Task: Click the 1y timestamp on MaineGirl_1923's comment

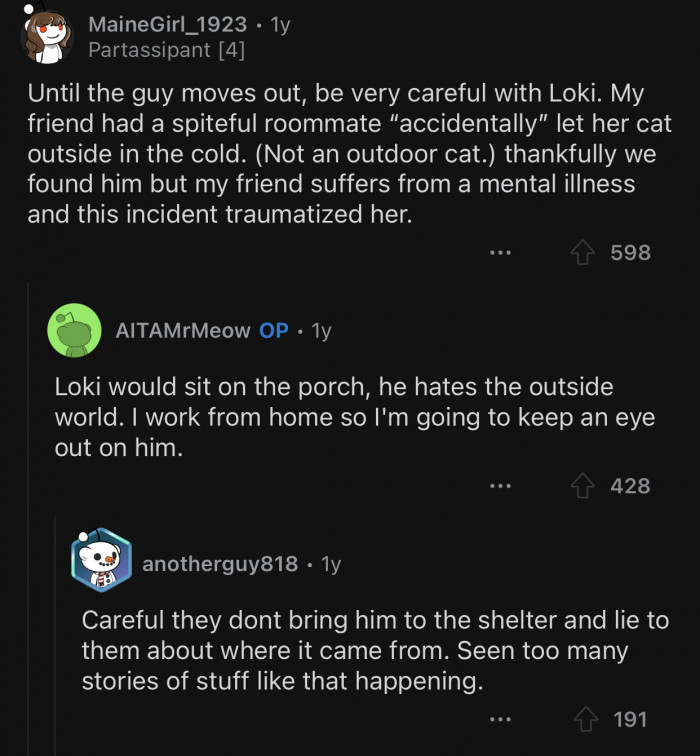Action: click(x=280, y=24)
